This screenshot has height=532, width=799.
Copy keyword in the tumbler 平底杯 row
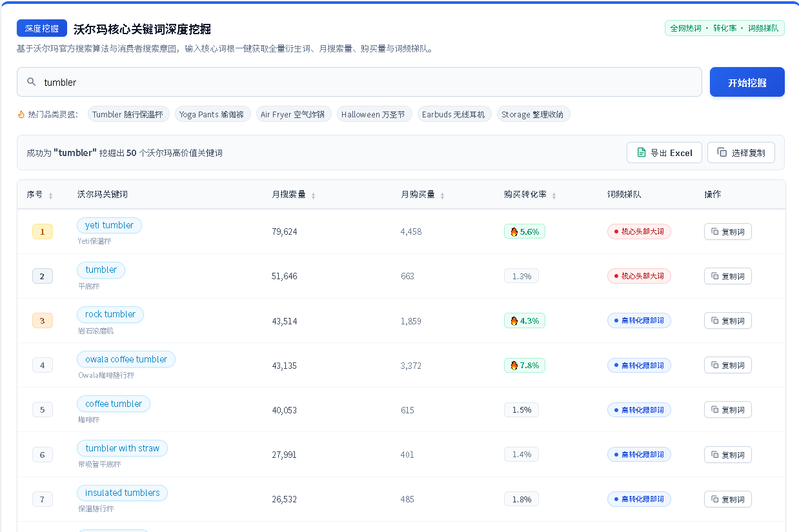[727, 276]
